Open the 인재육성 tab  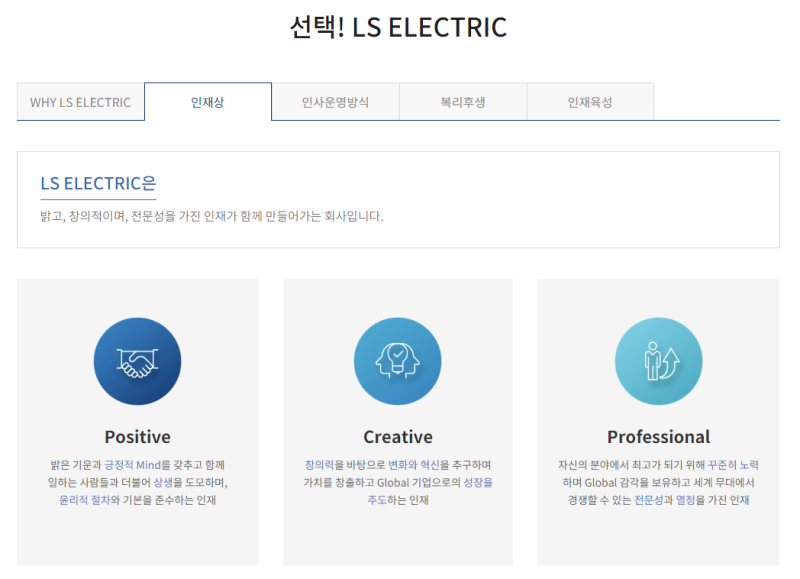590,102
